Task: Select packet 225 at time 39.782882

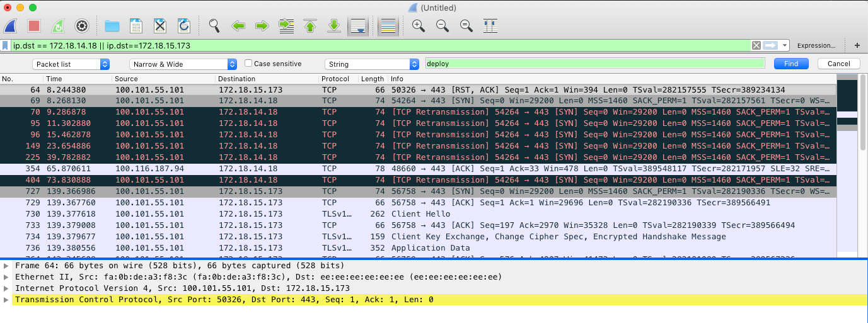Action: (x=418, y=157)
